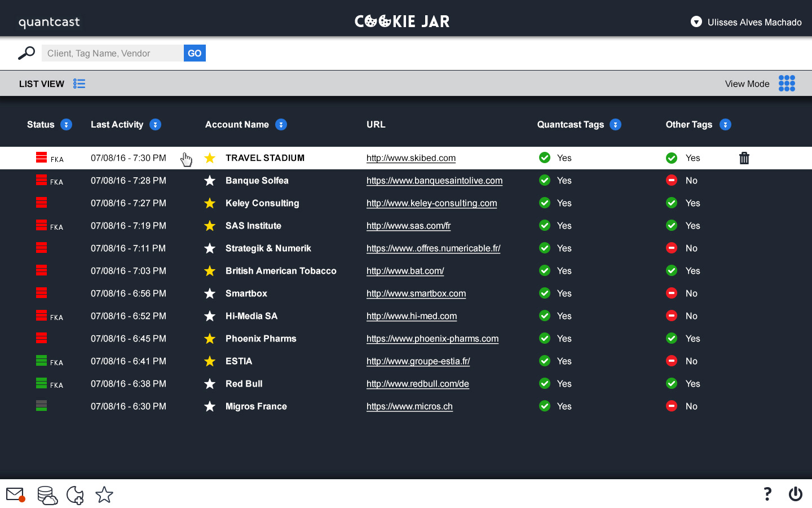Delete the TRAVEL STADIUM row with trash icon

(744, 158)
